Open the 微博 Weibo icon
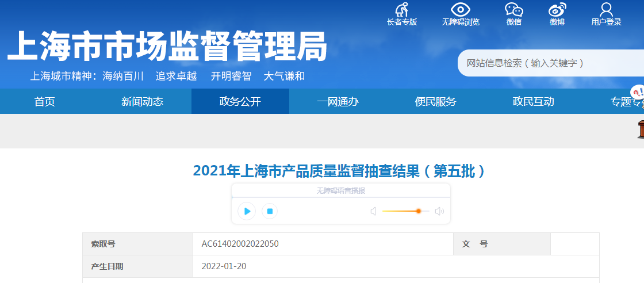The image size is (644, 283). pyautogui.click(x=557, y=9)
